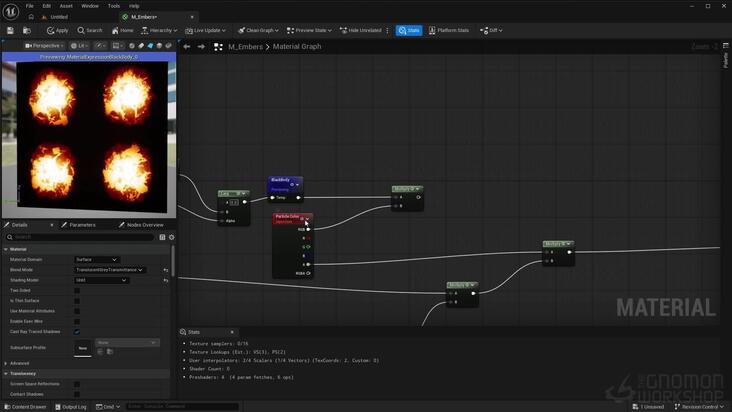Toggle Screen Space Reflections checkbox
This screenshot has width=732, height=412.
[x=77, y=384]
